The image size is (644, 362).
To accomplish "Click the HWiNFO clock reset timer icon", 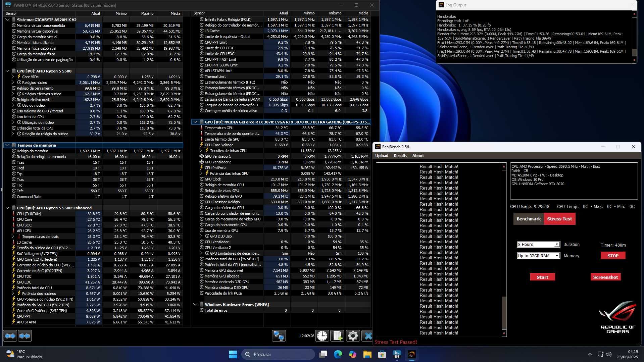I will [x=322, y=336].
